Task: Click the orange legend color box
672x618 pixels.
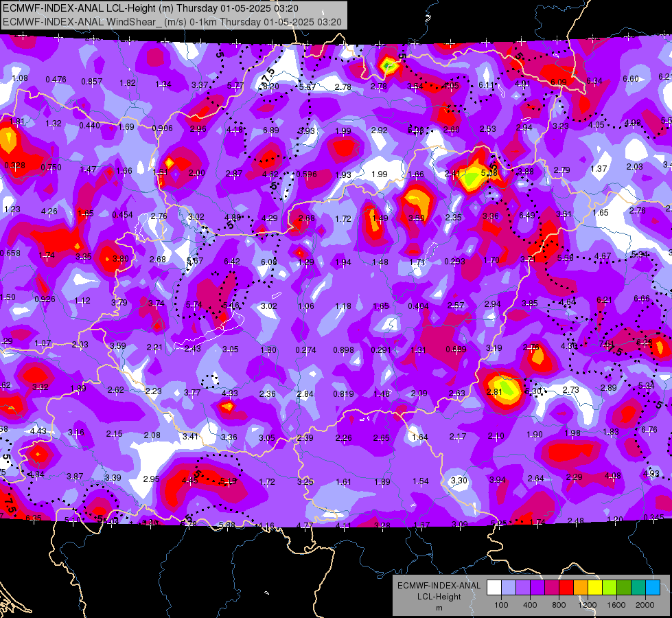Action: (581, 588)
